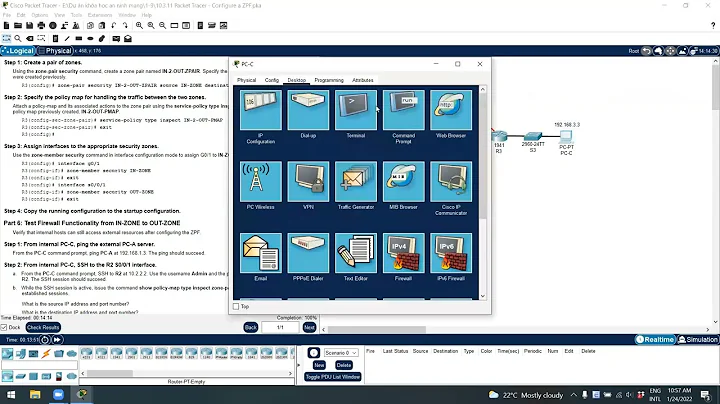Switch to Logical workspace view
Screen dimensions: 720x404
18,50
